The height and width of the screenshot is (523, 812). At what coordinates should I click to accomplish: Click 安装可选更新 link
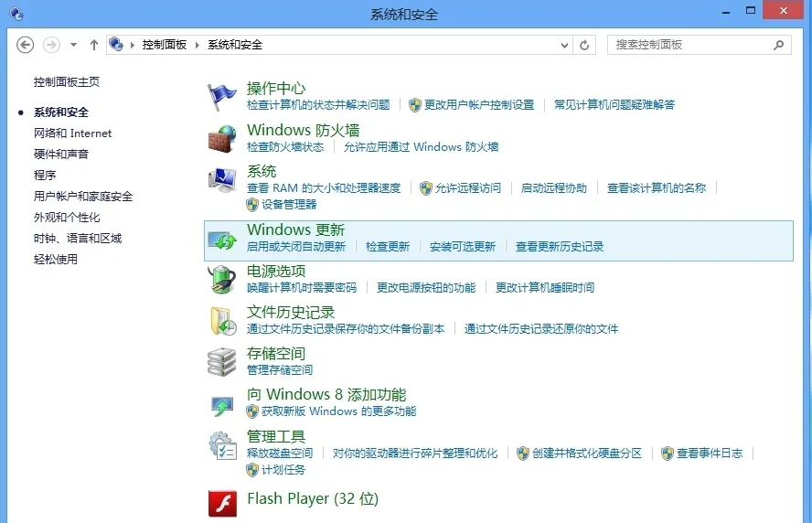click(x=463, y=247)
